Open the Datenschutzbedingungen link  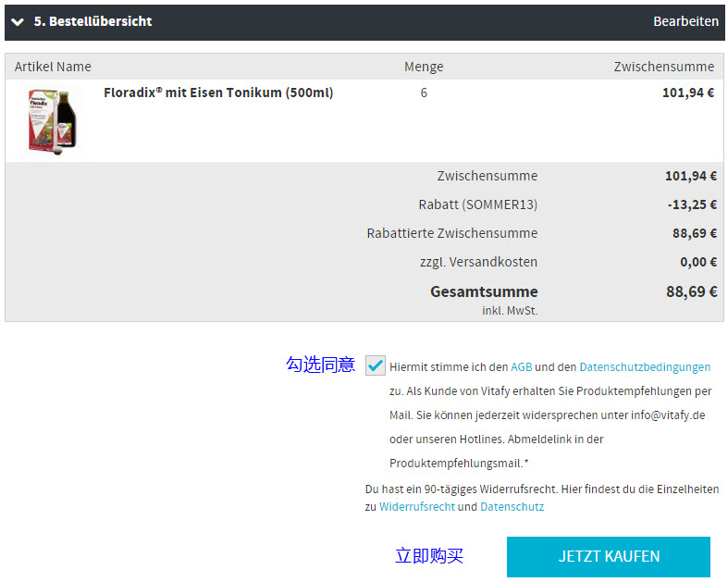[645, 367]
